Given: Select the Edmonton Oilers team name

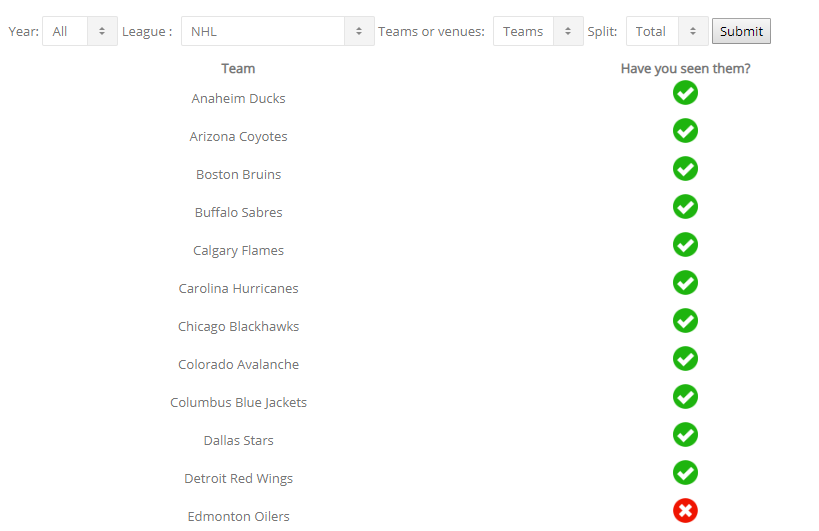Looking at the screenshot, I should pyautogui.click(x=238, y=516).
